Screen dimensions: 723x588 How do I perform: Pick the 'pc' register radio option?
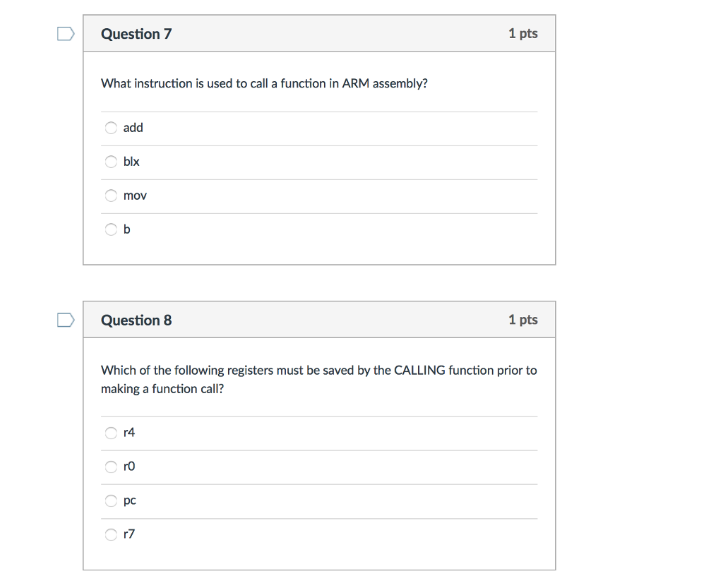point(111,500)
